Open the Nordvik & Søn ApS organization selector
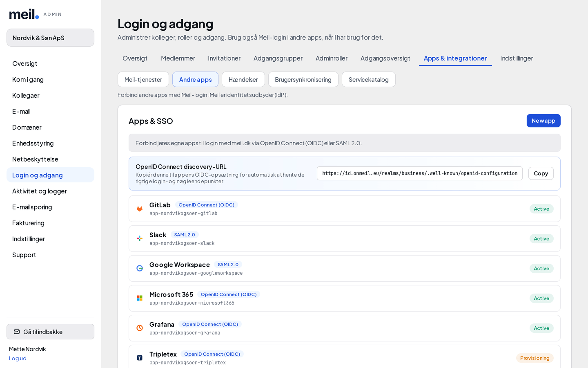 click(x=50, y=38)
